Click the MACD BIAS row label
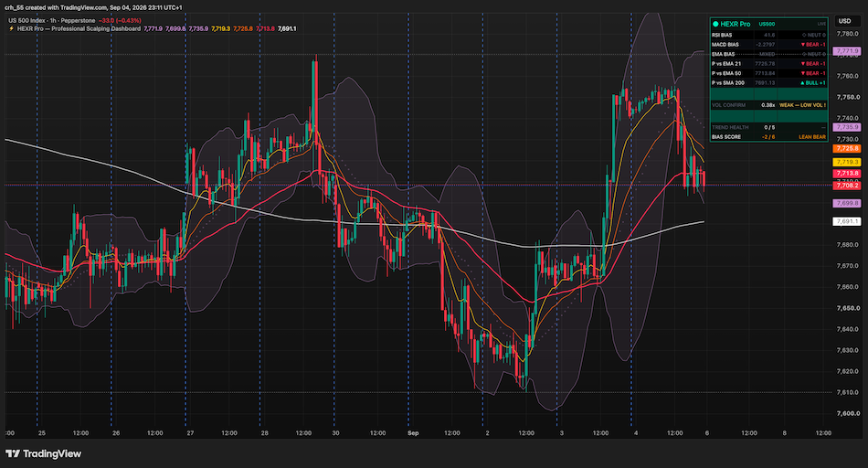 pos(725,44)
